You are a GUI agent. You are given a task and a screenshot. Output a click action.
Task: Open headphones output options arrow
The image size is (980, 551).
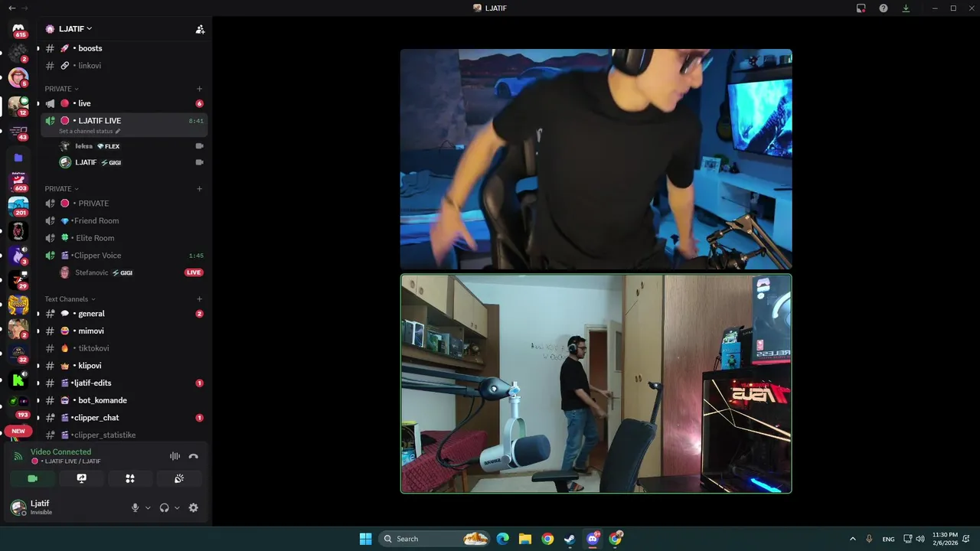click(177, 507)
